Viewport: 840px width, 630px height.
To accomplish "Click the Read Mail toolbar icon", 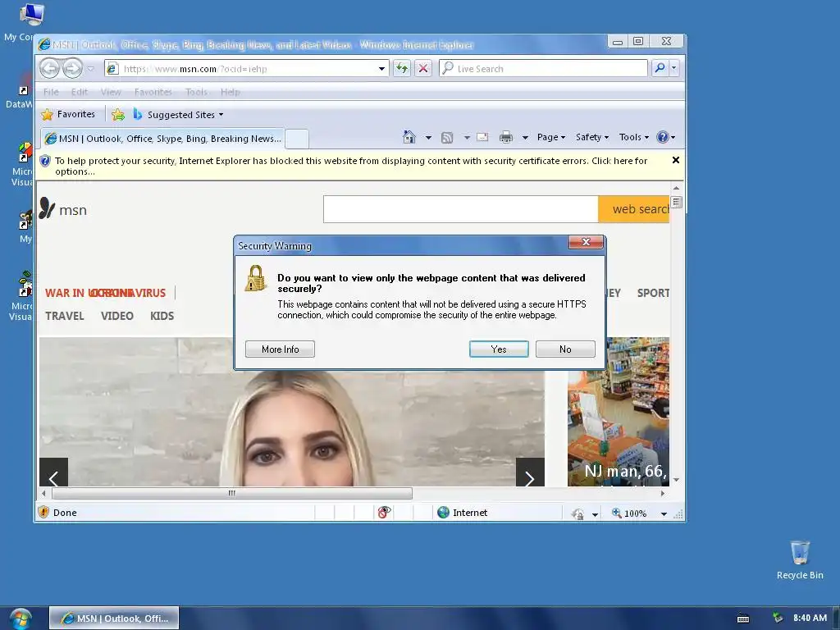I will pos(482,137).
